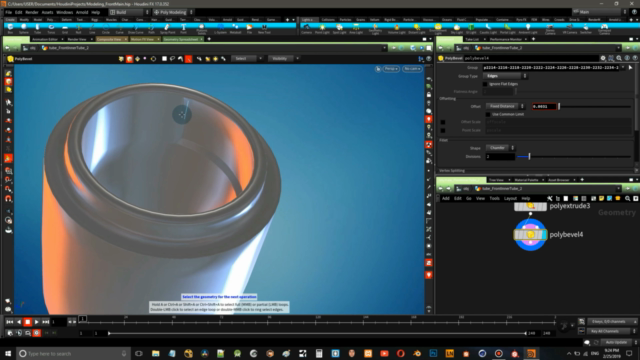Select the Tube shelf tool

tap(38, 29)
